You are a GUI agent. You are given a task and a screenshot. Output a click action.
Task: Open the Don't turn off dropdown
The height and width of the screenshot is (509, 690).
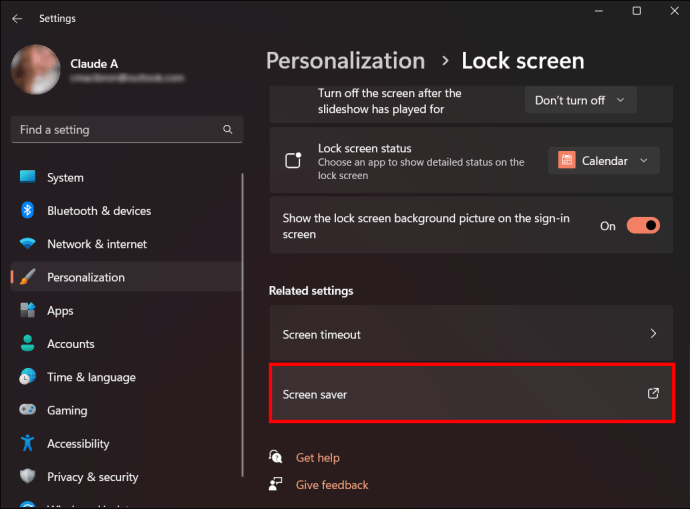pos(580,100)
